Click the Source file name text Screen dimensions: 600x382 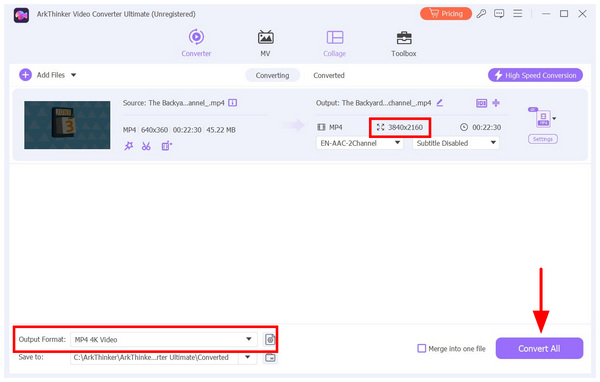(x=173, y=103)
